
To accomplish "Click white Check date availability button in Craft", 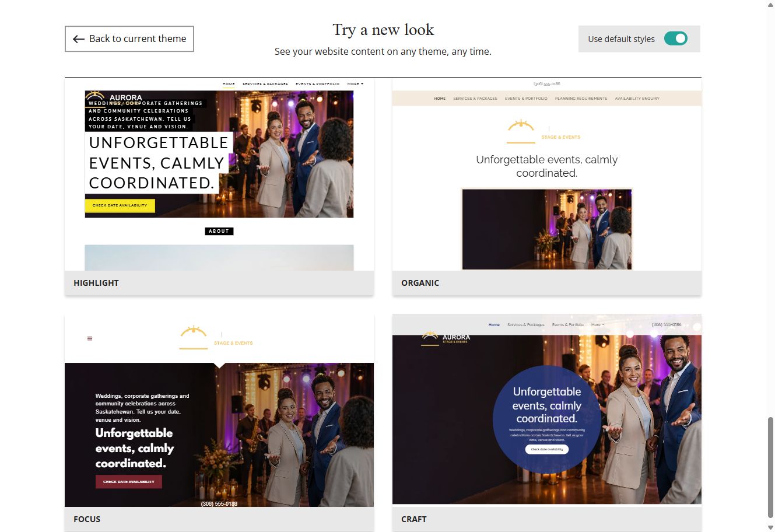I will click(x=547, y=449).
